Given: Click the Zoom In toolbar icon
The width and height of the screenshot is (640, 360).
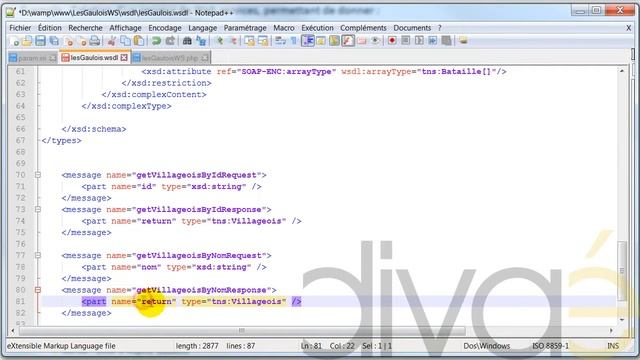Looking at the screenshot, I should click(x=220, y=40).
